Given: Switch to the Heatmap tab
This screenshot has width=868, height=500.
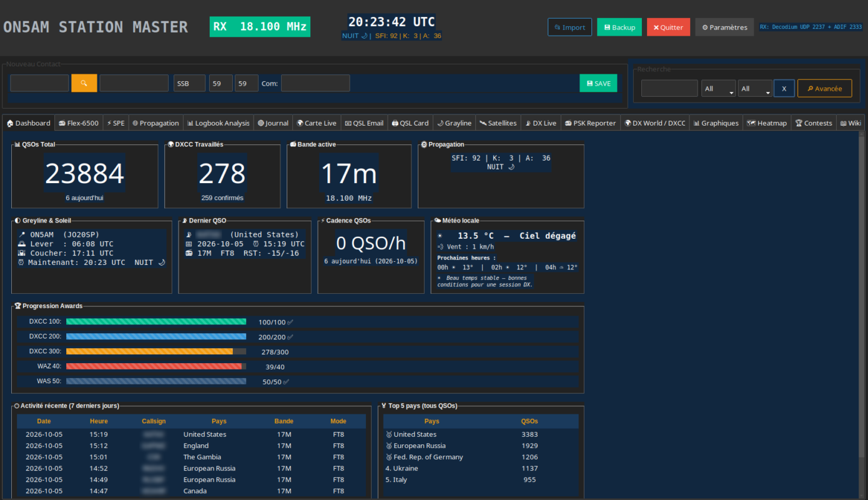Looking at the screenshot, I should coord(767,123).
